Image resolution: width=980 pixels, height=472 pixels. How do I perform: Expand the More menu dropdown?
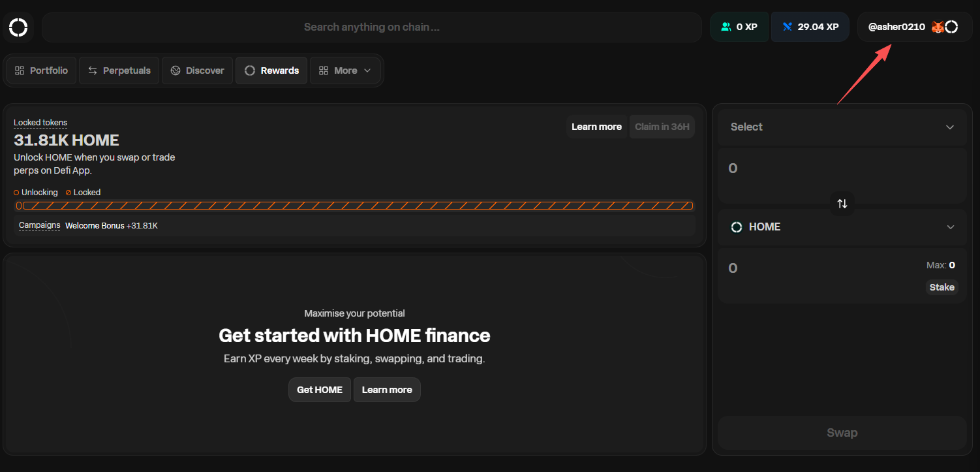(345, 71)
